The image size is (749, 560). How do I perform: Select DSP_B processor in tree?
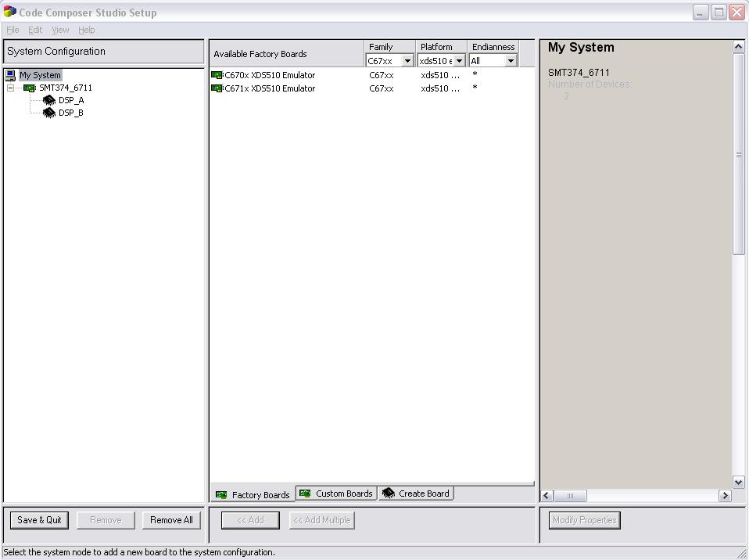(x=71, y=113)
